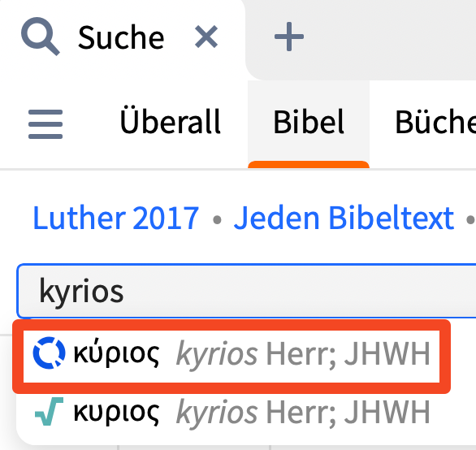Click gloss "Herr; JHWH" in first suggestion

(348, 353)
